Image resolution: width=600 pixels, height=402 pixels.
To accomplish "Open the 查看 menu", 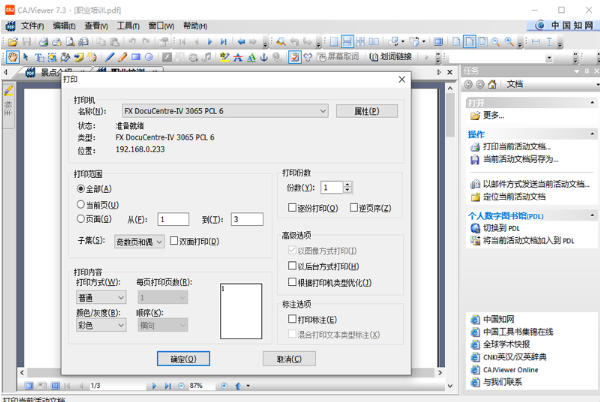I will [x=95, y=24].
